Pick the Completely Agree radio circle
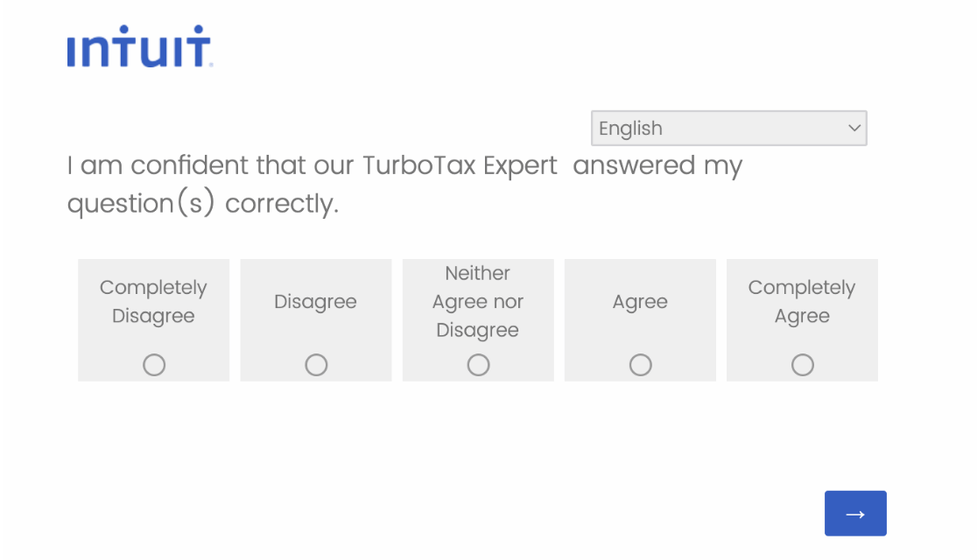 (803, 365)
